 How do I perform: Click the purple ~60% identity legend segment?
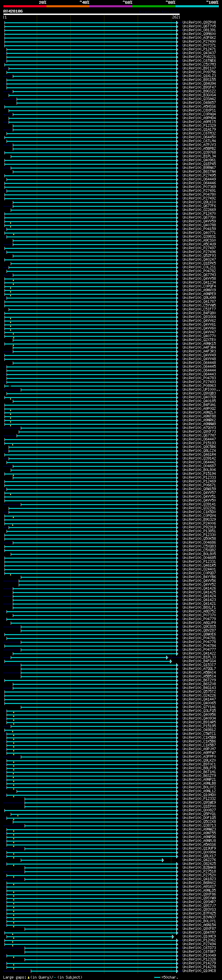coord(111,6)
